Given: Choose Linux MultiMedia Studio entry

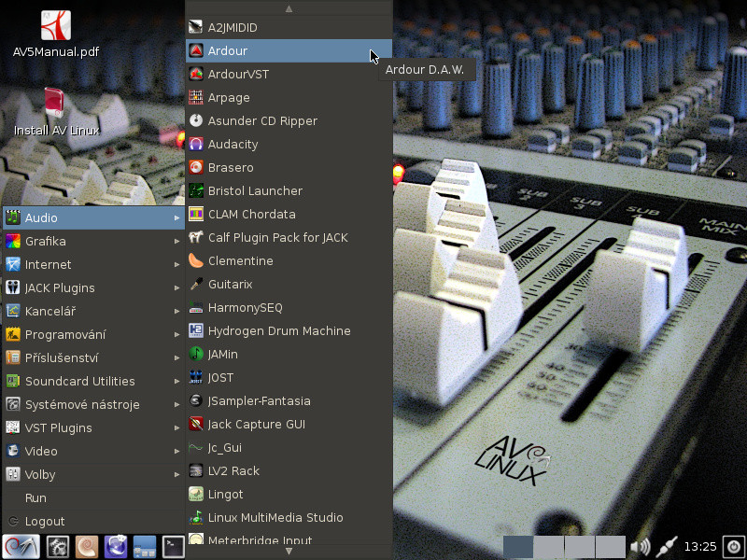Looking at the screenshot, I should pos(289,517).
